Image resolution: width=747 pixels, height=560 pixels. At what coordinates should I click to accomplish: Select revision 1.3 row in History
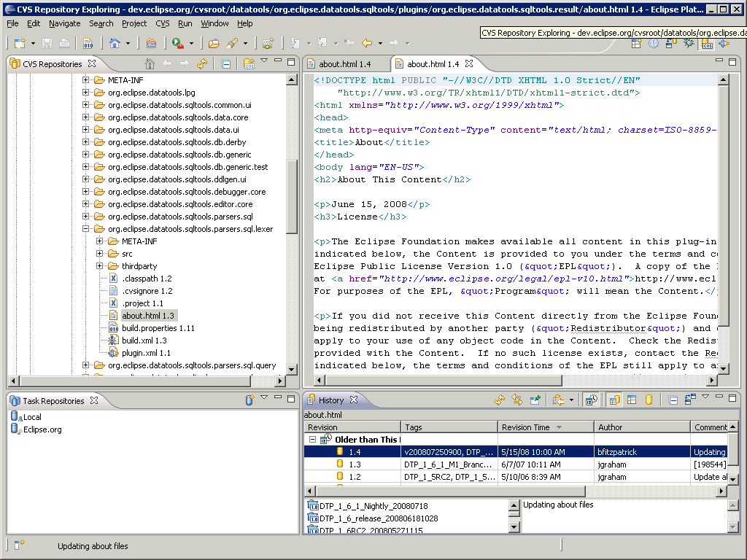[355, 464]
